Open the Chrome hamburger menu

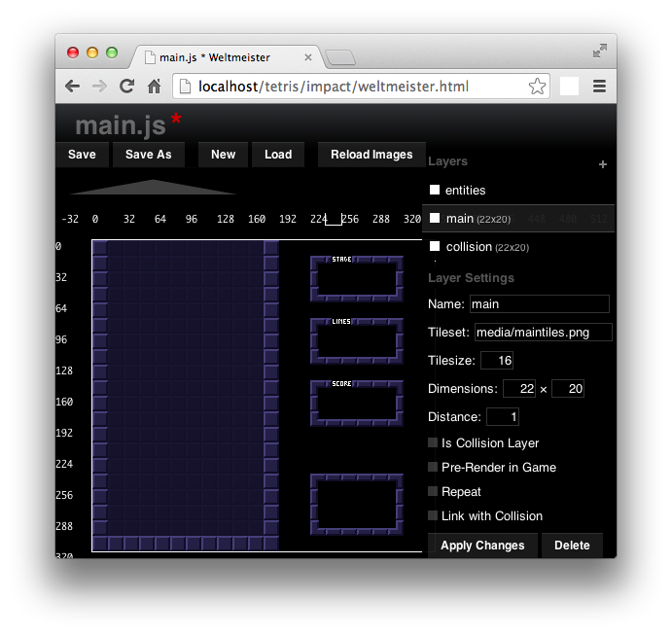pyautogui.click(x=599, y=87)
